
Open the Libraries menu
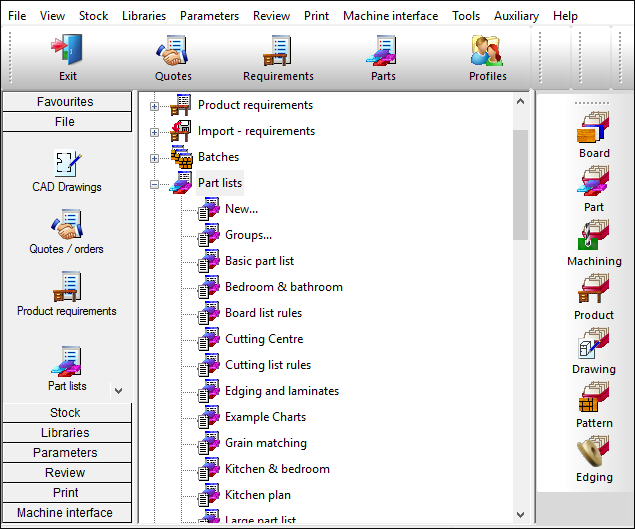[144, 16]
